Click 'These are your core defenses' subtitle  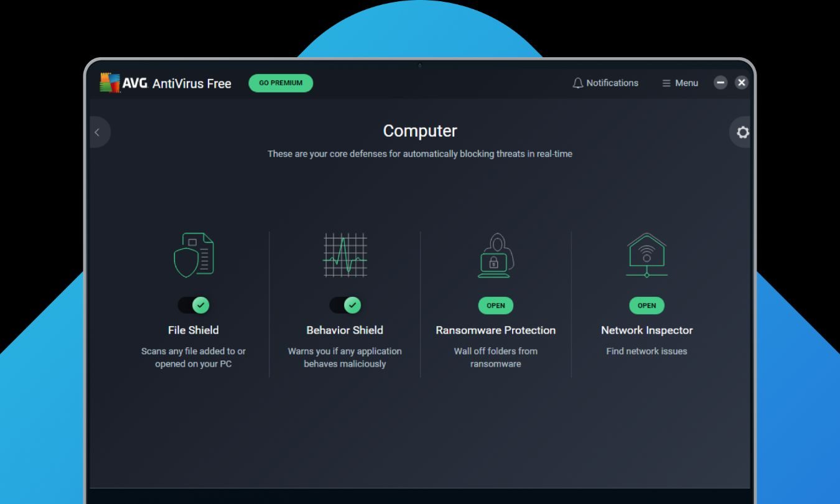420,154
